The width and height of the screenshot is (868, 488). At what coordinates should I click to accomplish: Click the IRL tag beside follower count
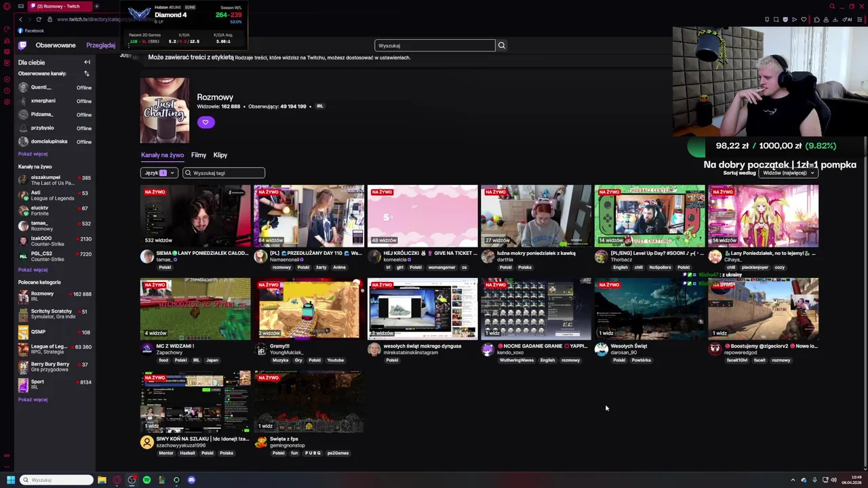click(x=320, y=106)
